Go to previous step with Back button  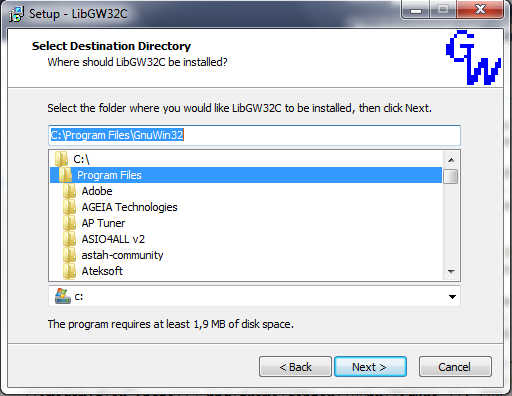(x=295, y=367)
